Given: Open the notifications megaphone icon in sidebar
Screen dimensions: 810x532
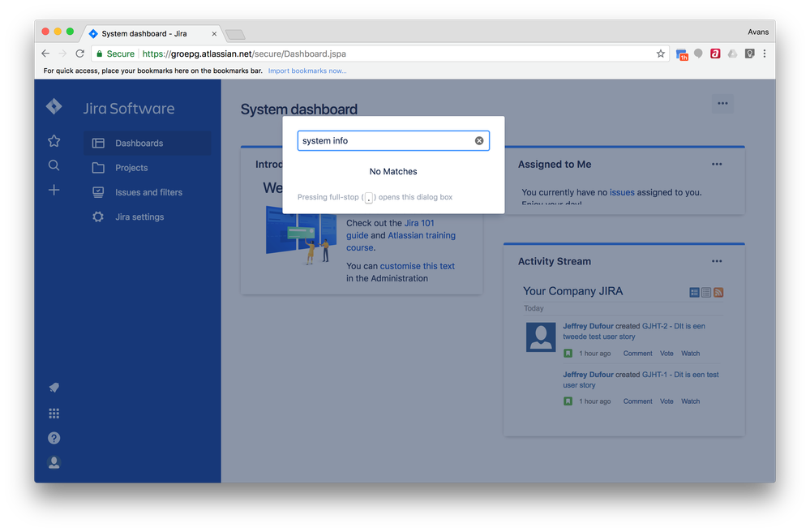Looking at the screenshot, I should tap(54, 388).
